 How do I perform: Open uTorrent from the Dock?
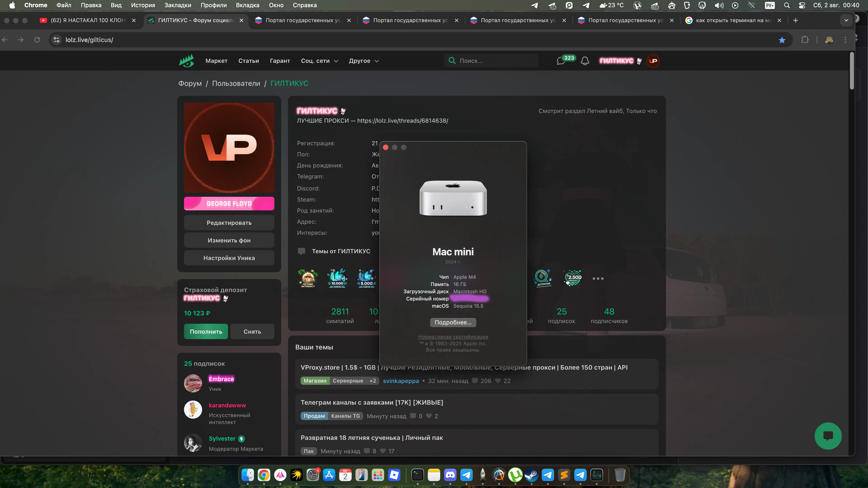pyautogui.click(x=515, y=475)
